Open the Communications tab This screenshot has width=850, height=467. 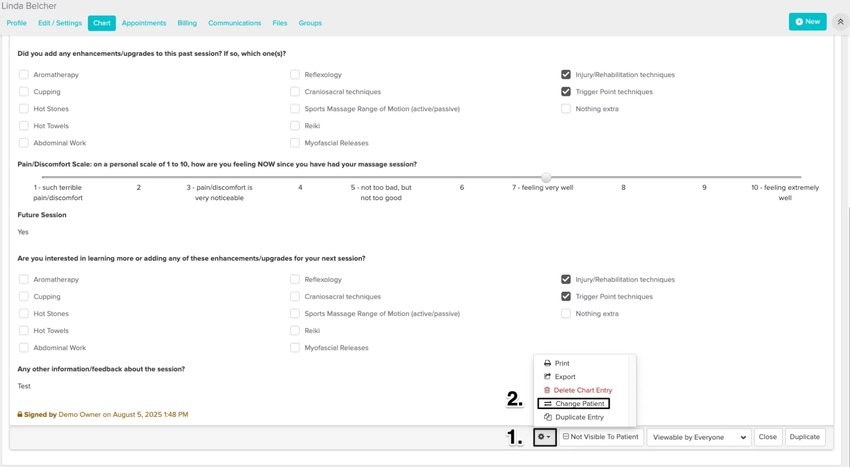[235, 23]
